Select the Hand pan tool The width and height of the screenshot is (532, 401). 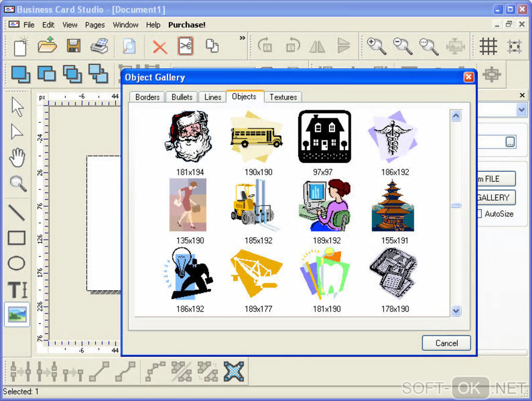click(x=17, y=158)
